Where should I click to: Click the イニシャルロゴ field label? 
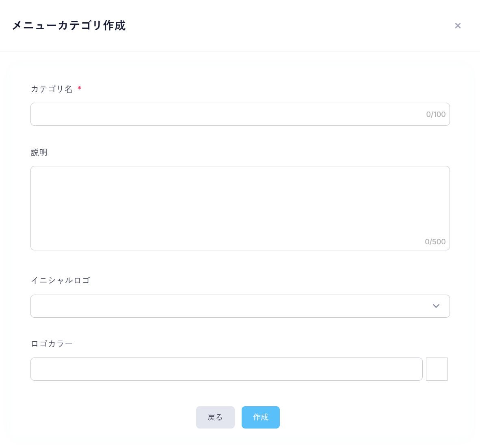(60, 280)
